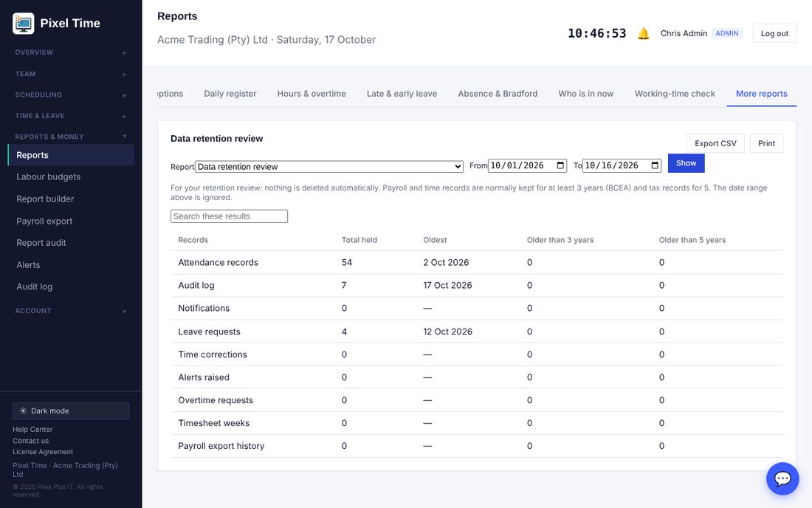The height and width of the screenshot is (508, 812).
Task: Open Reports in the sidebar
Action: click(71, 155)
